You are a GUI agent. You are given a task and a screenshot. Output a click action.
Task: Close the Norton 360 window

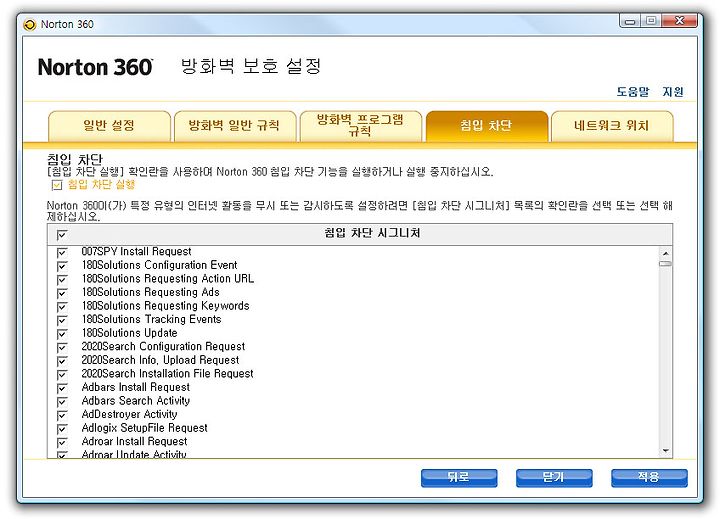(680, 21)
